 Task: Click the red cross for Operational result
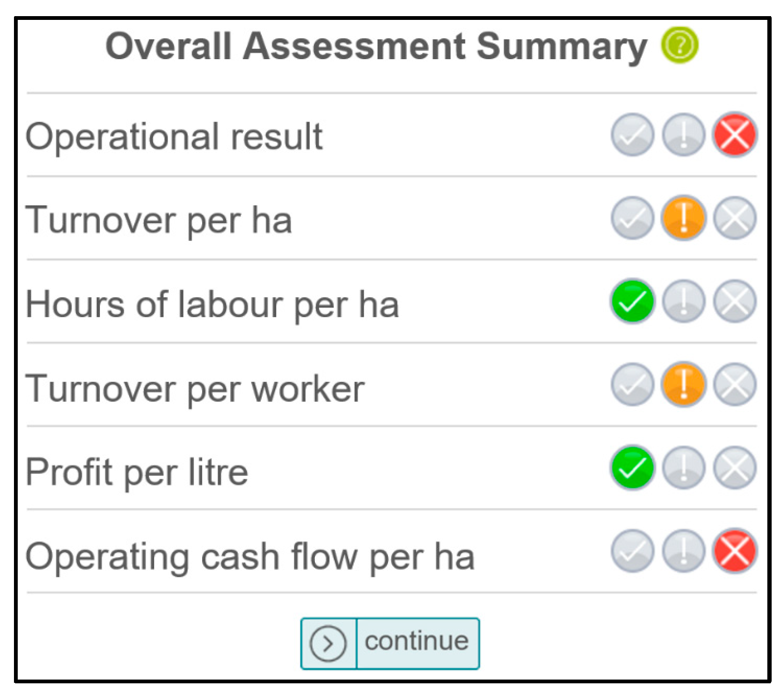click(735, 134)
